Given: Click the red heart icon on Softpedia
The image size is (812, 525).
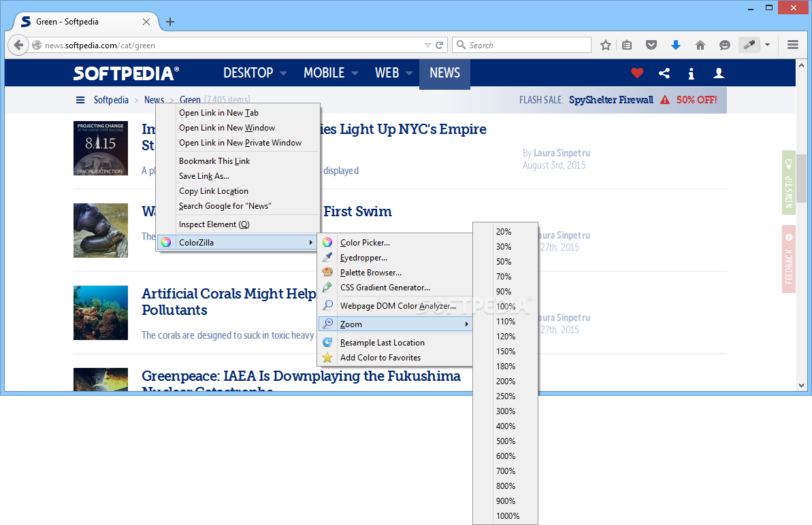Looking at the screenshot, I should coord(637,73).
